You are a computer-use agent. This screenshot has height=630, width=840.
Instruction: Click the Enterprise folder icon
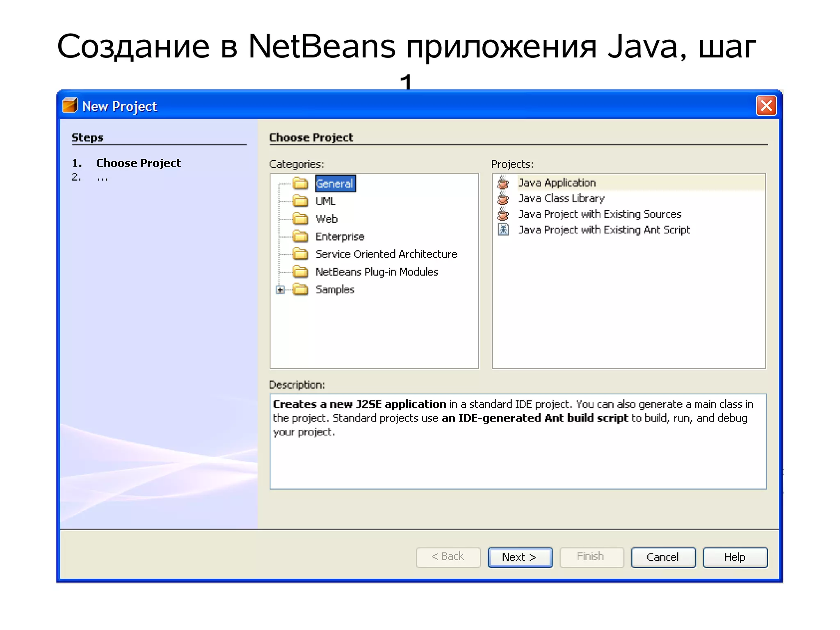(x=300, y=236)
